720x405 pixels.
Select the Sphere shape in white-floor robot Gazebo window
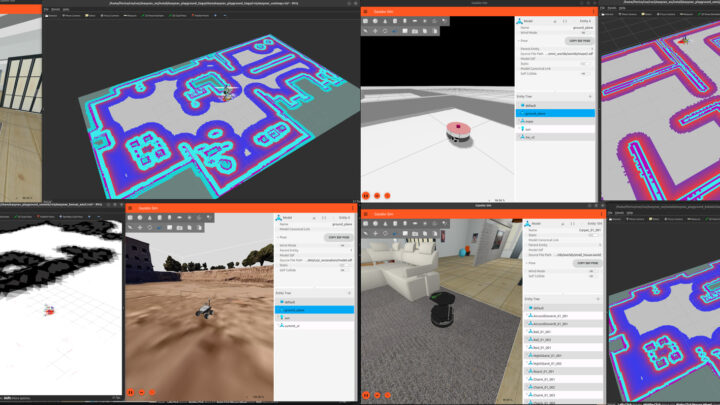click(x=375, y=21)
